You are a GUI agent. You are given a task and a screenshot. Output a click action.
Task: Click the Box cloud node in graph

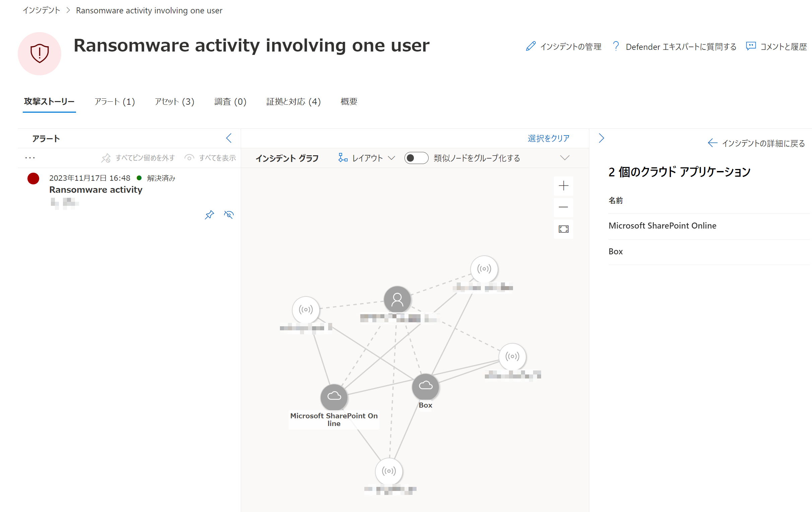[x=425, y=386]
